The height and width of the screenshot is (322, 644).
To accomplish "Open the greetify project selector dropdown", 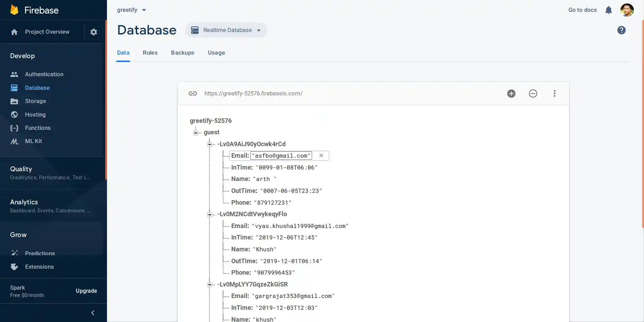I will tap(131, 10).
